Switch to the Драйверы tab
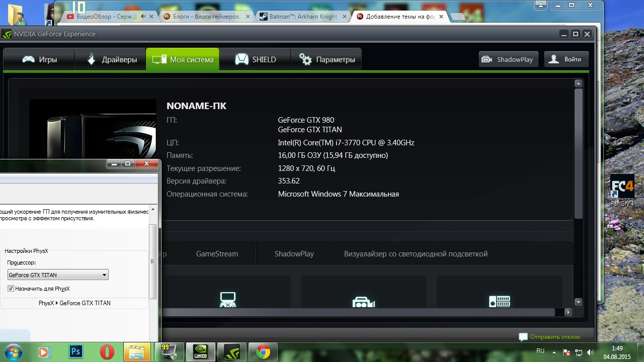The width and height of the screenshot is (644, 362). (x=110, y=59)
